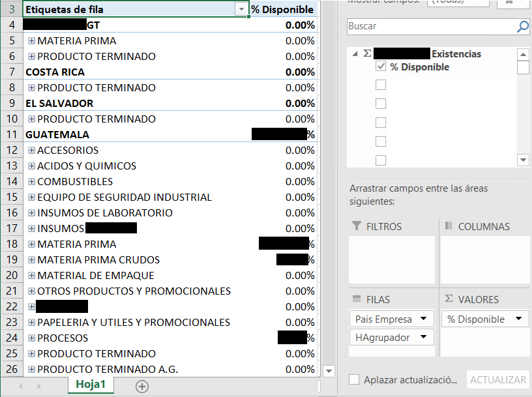The image size is (532, 397).
Task: Open % Disponible dropdown in VALORES
Action: [x=518, y=319]
